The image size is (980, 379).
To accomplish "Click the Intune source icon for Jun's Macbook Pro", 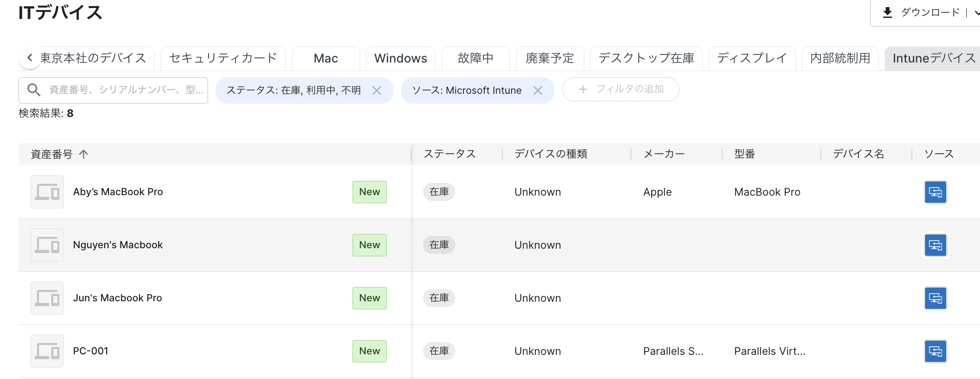I will 935,298.
